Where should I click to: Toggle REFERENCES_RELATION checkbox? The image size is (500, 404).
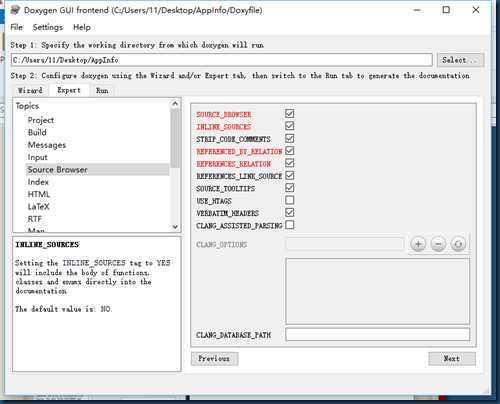pyautogui.click(x=290, y=163)
